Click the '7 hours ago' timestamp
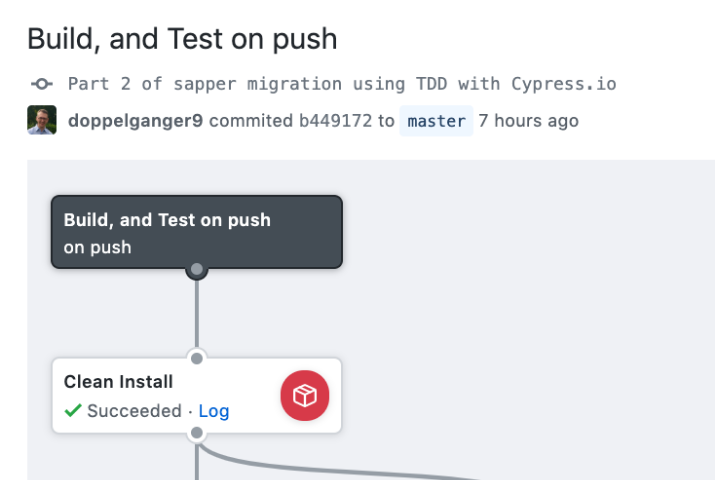715x480 pixels. click(x=528, y=121)
